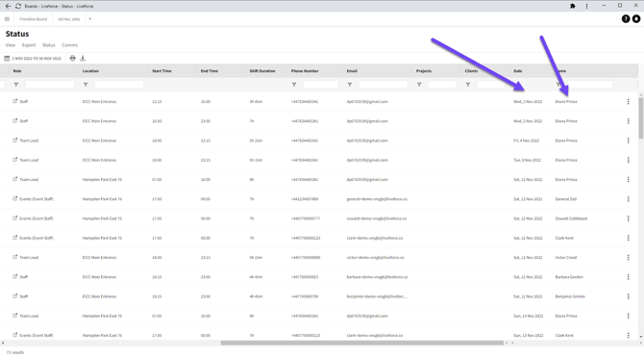Open the actions menu for Benjamin Grimm row
Viewport: 644px width, 358px height.
(x=628, y=296)
